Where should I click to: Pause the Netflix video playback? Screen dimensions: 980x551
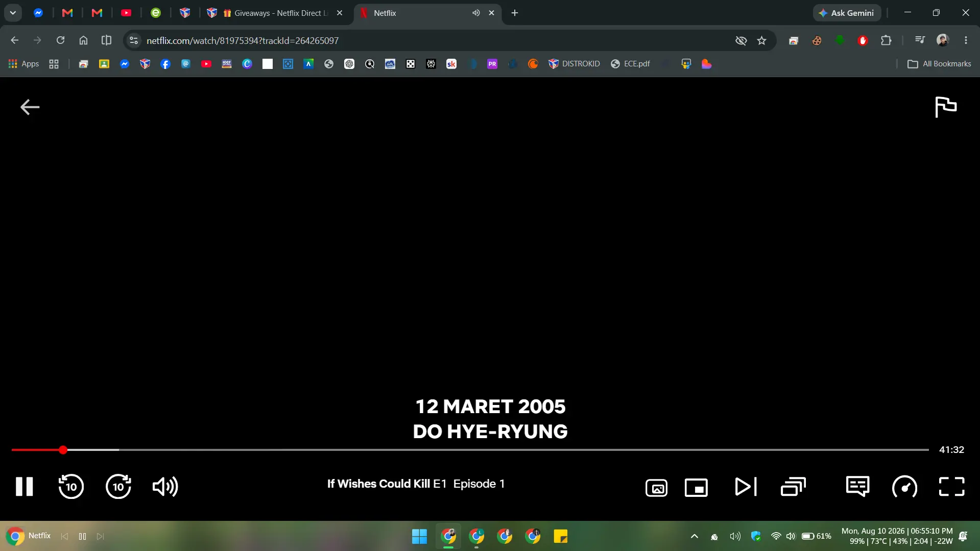(24, 486)
